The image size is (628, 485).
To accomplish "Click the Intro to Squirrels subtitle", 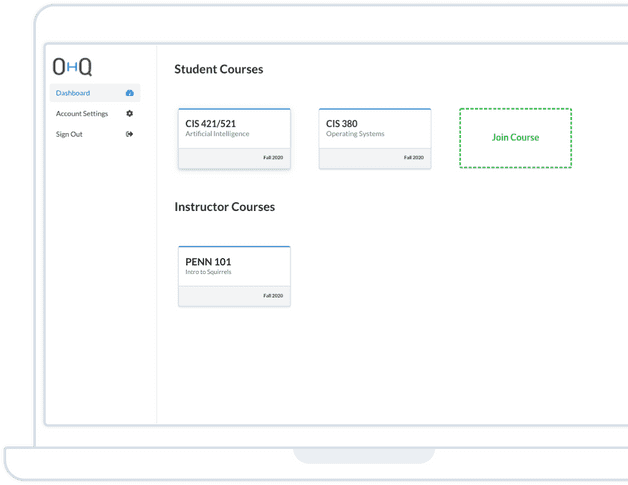I will (208, 272).
